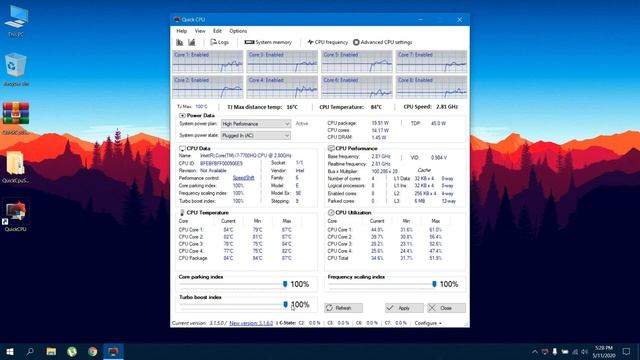Click the Core 7 Enabled graph
This screenshot has height=360, width=640.
[431, 62]
